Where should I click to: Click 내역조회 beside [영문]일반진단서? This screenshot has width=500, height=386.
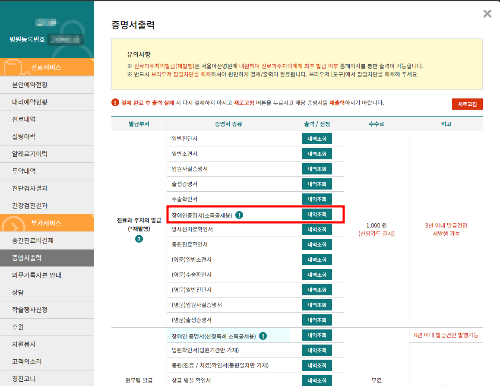[317, 290]
